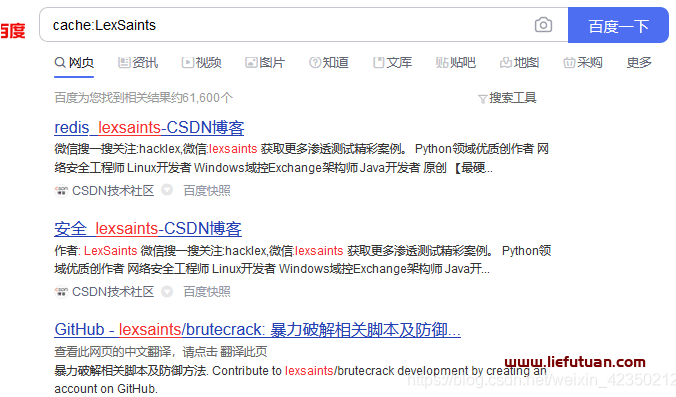This screenshot has height=397, width=676.
Task: Click CSDN logo icon under 安全 result
Action: coord(61,292)
